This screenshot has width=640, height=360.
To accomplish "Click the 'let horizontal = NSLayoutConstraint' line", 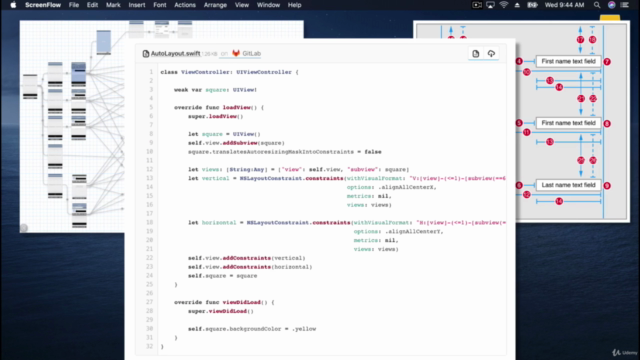I will click(347, 222).
